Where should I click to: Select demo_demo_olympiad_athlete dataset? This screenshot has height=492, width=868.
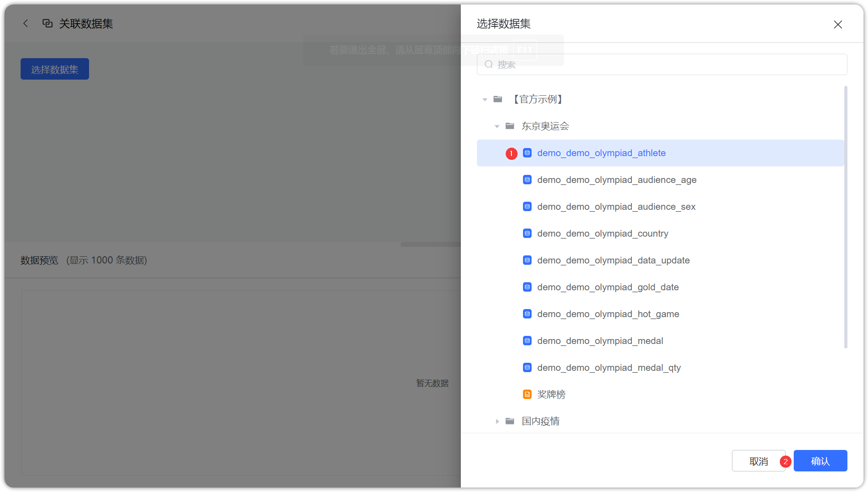660,153
